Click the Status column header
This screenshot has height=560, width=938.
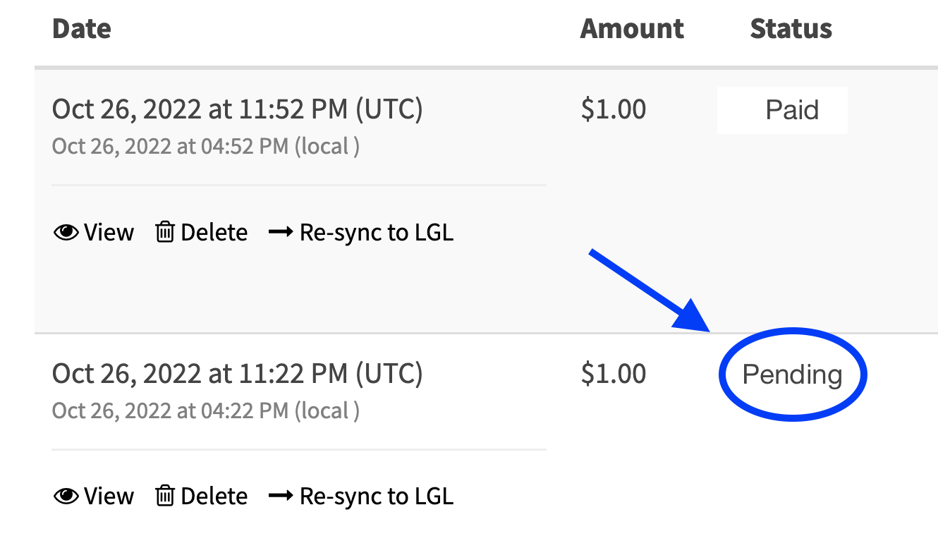tap(791, 29)
